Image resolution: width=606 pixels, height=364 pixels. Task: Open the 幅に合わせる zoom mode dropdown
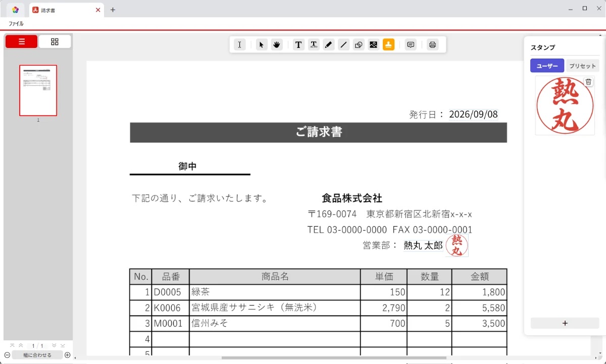[37, 355]
